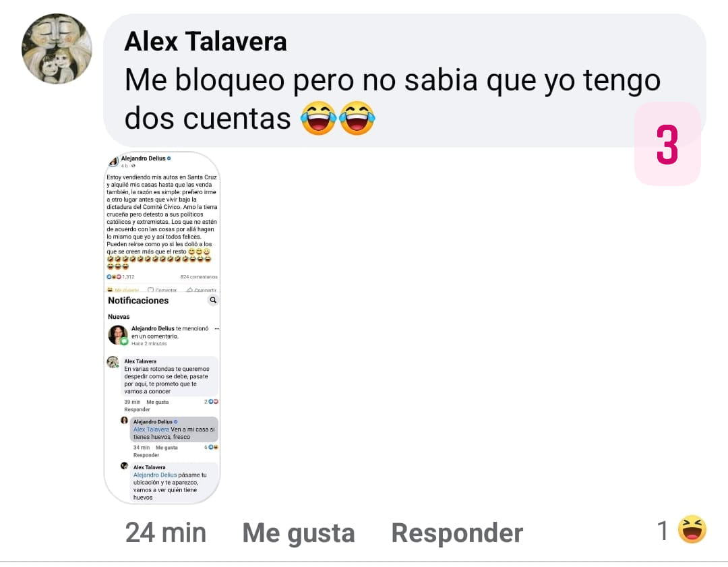Viewport: 728px width, 567px height.
Task: Click Alejandro Delius avatar in the notification
Action: click(118, 335)
